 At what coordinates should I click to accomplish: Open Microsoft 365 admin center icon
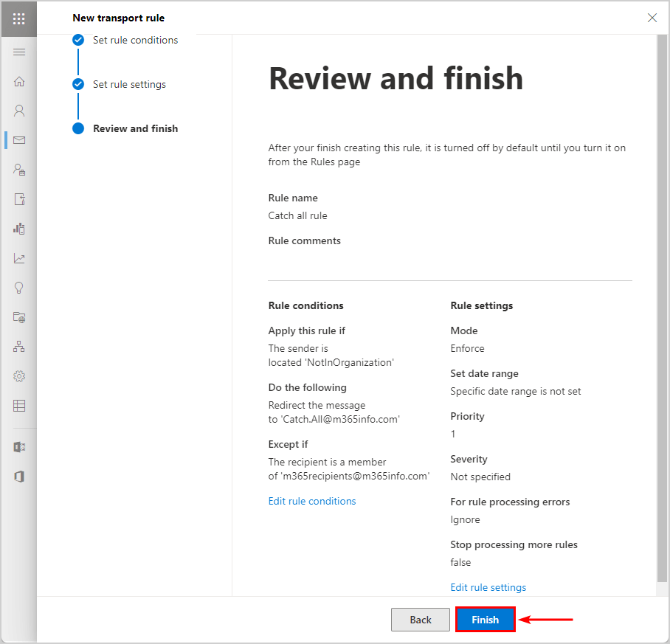point(18,477)
